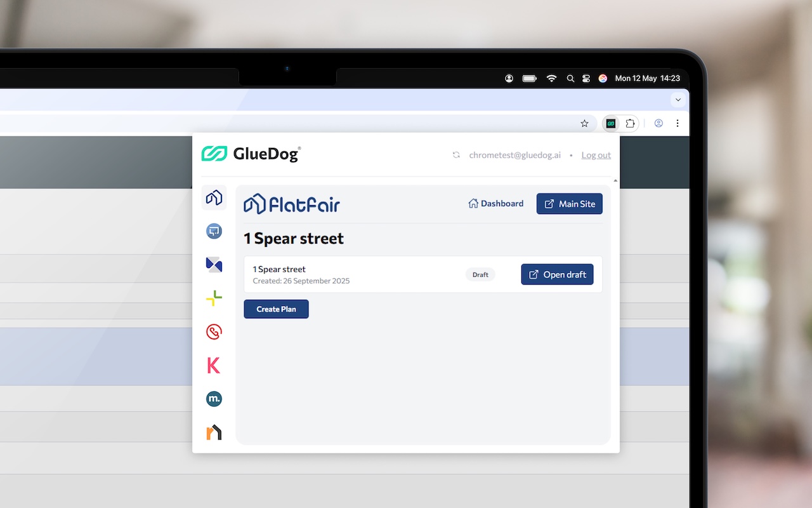The height and width of the screenshot is (508, 812).
Task: Open the blue bowtie-shaped integration icon
Action: [x=214, y=265]
